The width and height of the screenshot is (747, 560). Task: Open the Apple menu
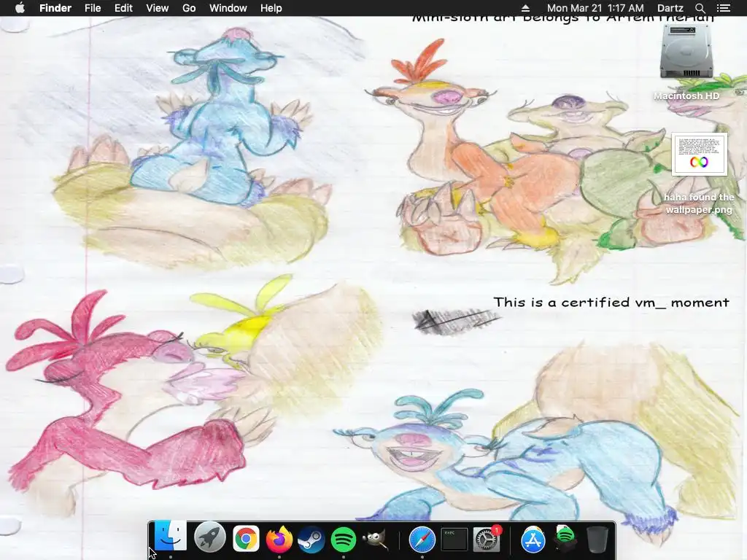[x=20, y=8]
